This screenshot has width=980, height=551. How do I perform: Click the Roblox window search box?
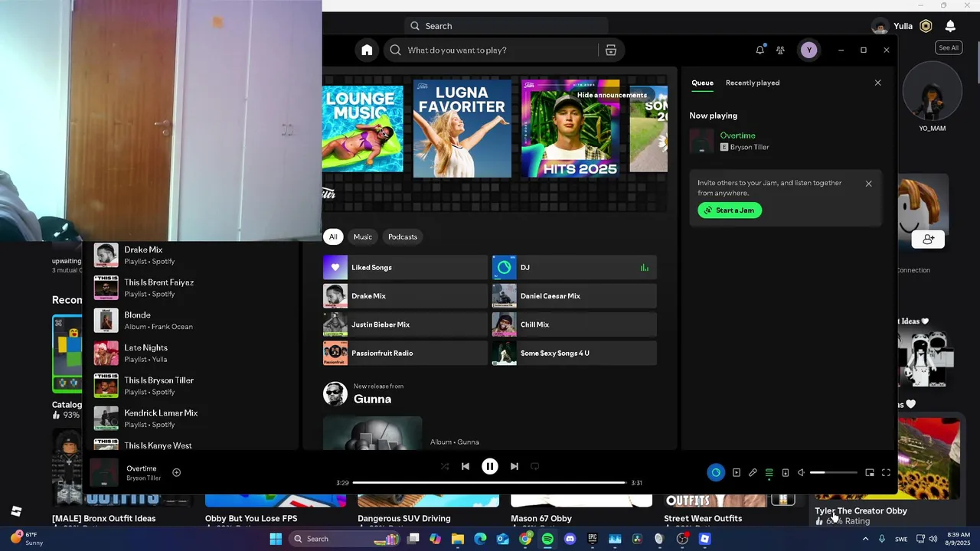505,26
